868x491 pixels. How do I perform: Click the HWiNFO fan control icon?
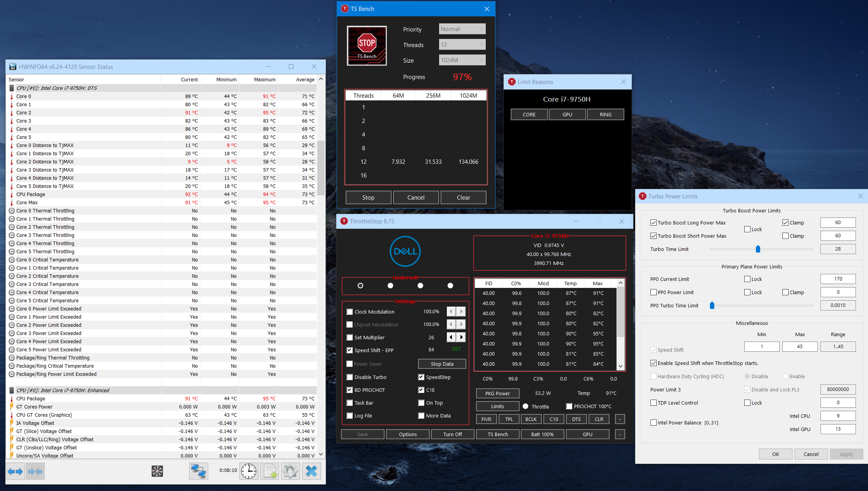157,471
